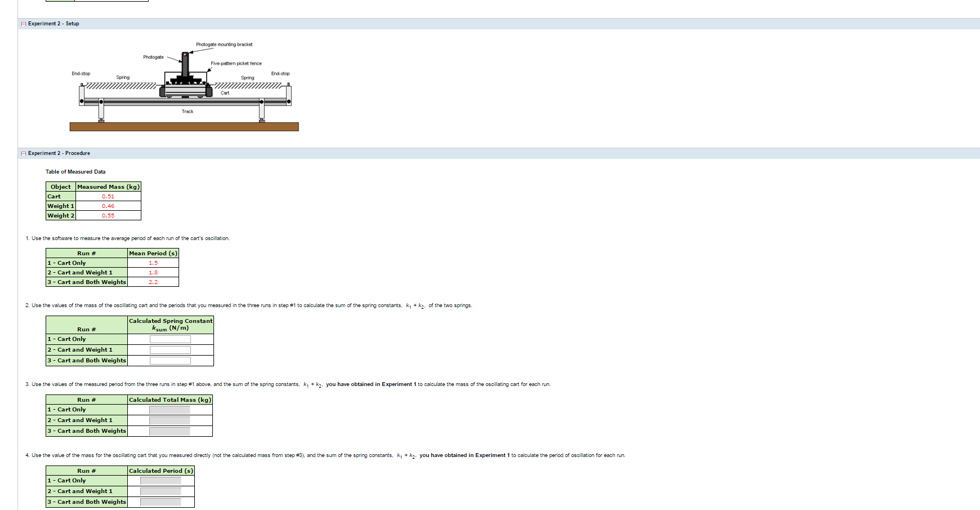Focus the Calculated Period field for Cart and Weight 1
Image resolution: width=980 pixels, height=510 pixels.
(161, 491)
